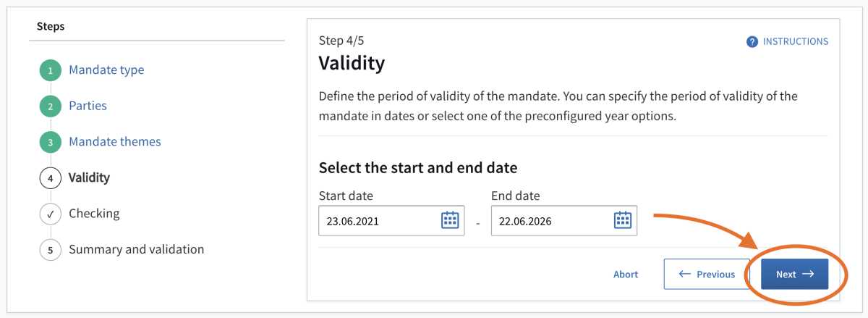
Task: Click into the End date field
Action: pos(564,221)
